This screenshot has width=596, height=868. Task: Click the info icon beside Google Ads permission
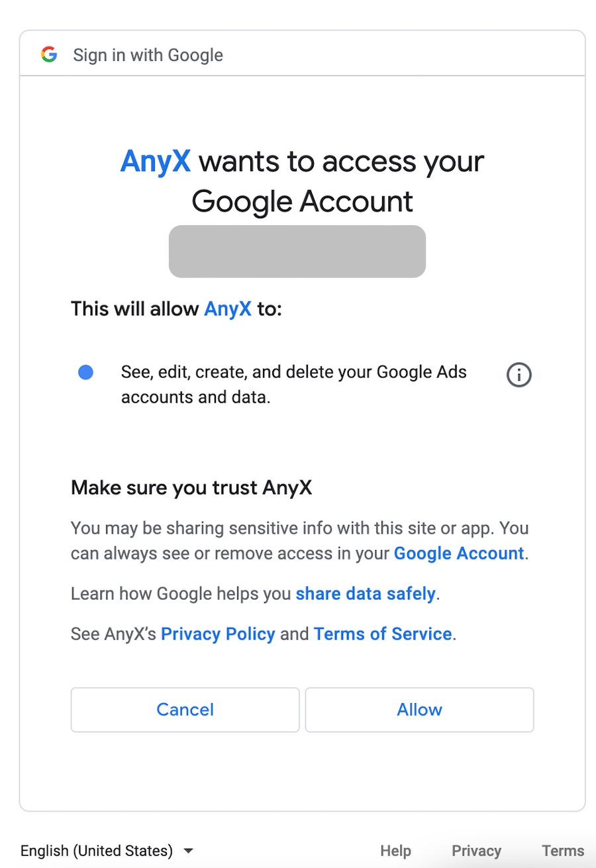(x=519, y=375)
